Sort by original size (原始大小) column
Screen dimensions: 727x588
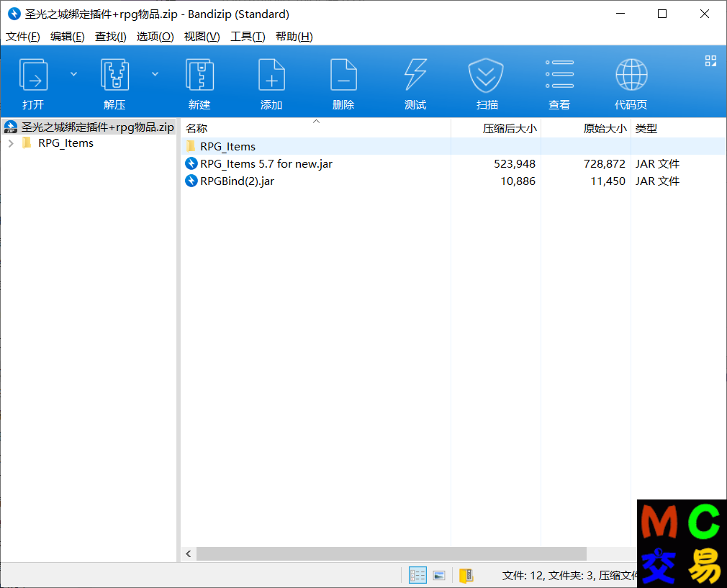point(586,128)
